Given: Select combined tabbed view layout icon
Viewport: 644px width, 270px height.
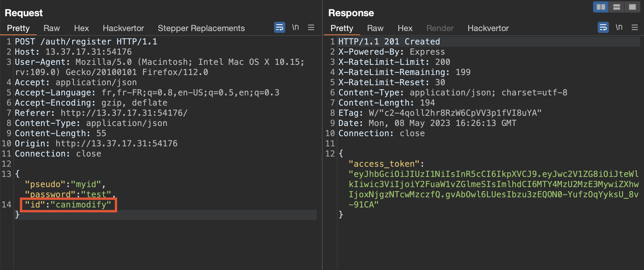Looking at the screenshot, I should (x=632, y=7).
